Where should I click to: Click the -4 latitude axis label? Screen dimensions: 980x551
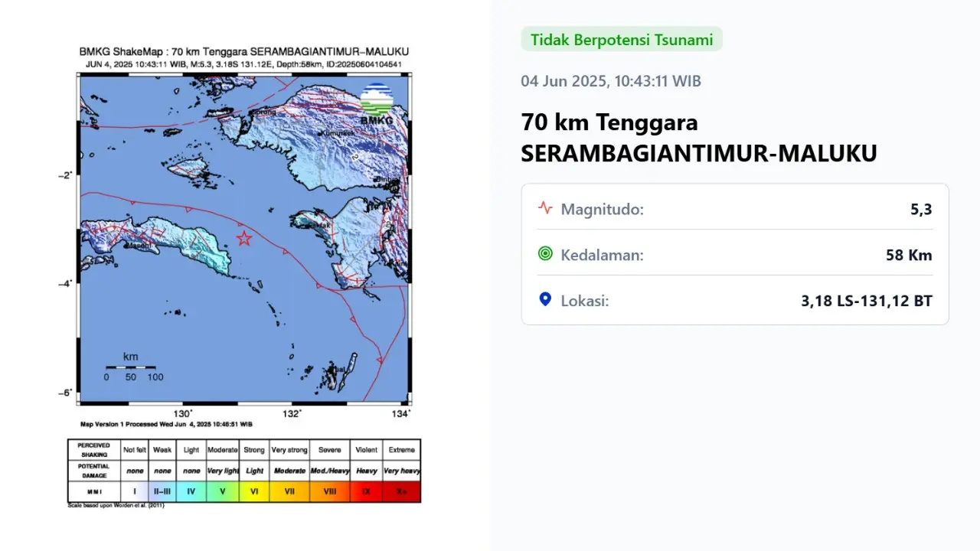click(65, 283)
